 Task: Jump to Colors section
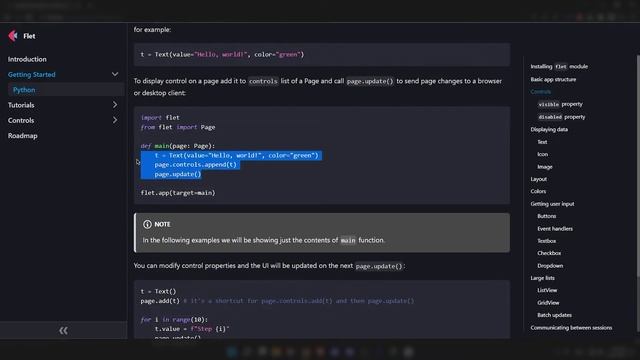click(x=538, y=191)
